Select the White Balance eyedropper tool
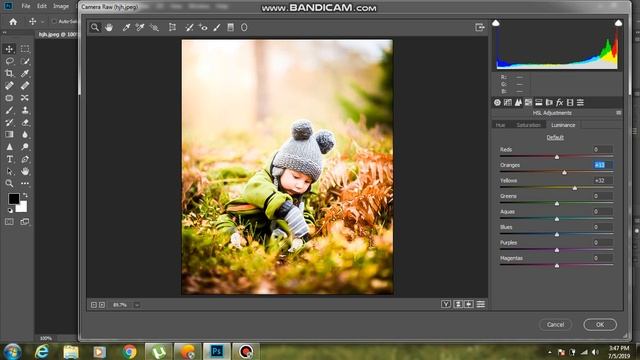The image size is (640, 360). (126, 27)
